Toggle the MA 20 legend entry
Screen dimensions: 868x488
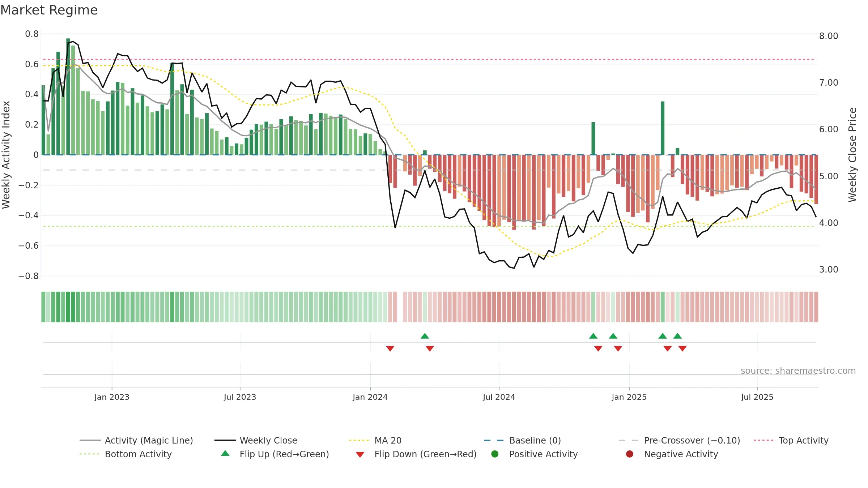(x=375, y=440)
